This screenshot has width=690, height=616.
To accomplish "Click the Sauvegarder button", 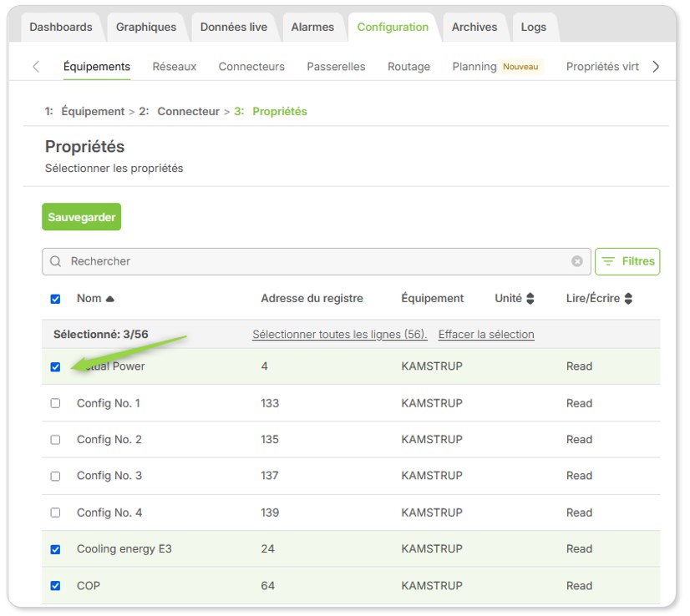I will pos(81,217).
